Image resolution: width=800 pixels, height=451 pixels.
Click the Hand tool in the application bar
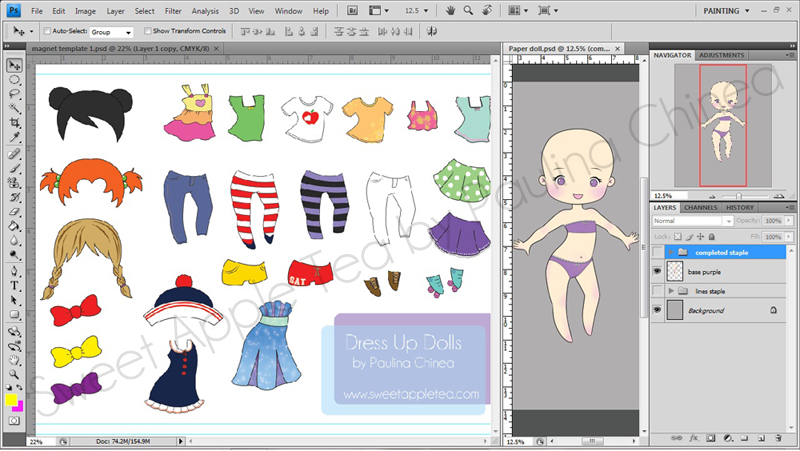pos(450,10)
